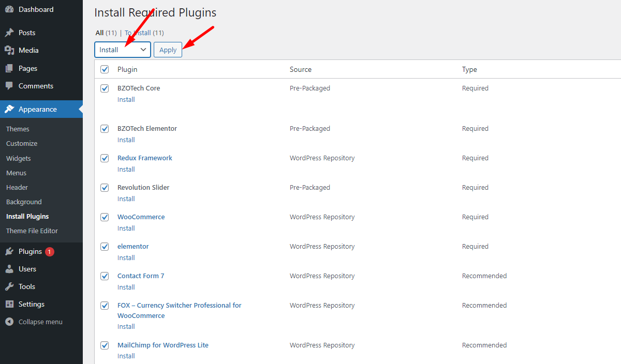Screen dimensions: 621x364
Task: Click the Appearance paintbrush icon
Action: [9, 109]
